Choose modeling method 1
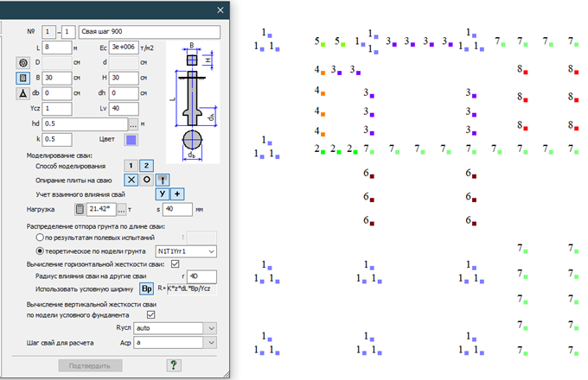588x380 pixels. pyautogui.click(x=131, y=166)
